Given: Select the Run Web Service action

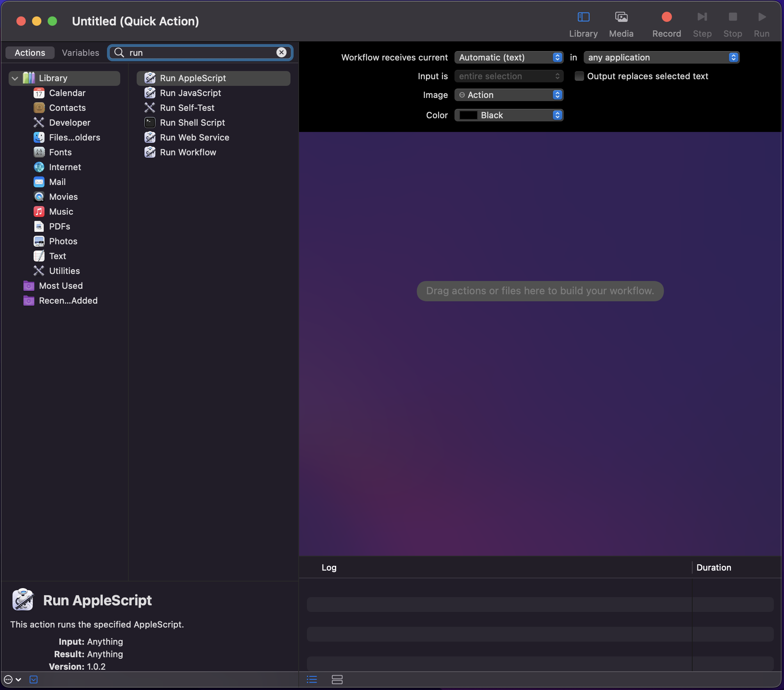Looking at the screenshot, I should click(213, 137).
